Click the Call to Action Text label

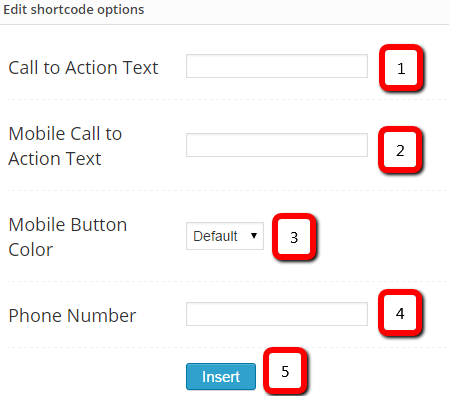click(83, 68)
